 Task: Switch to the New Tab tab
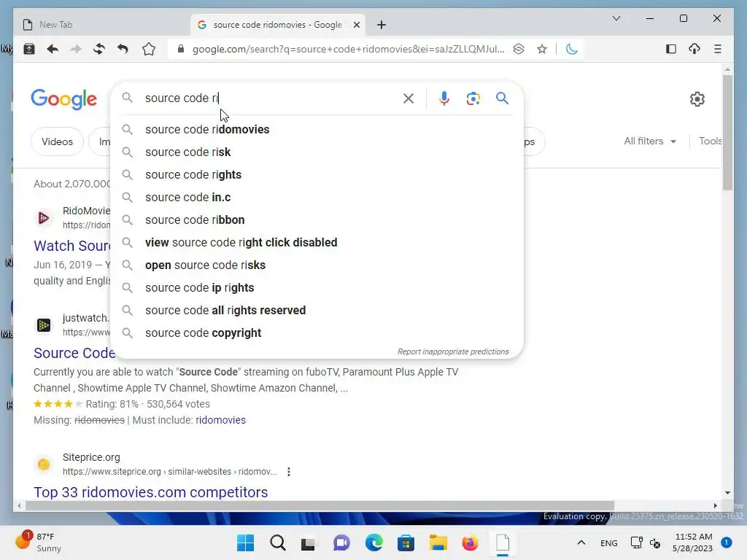pos(102,25)
